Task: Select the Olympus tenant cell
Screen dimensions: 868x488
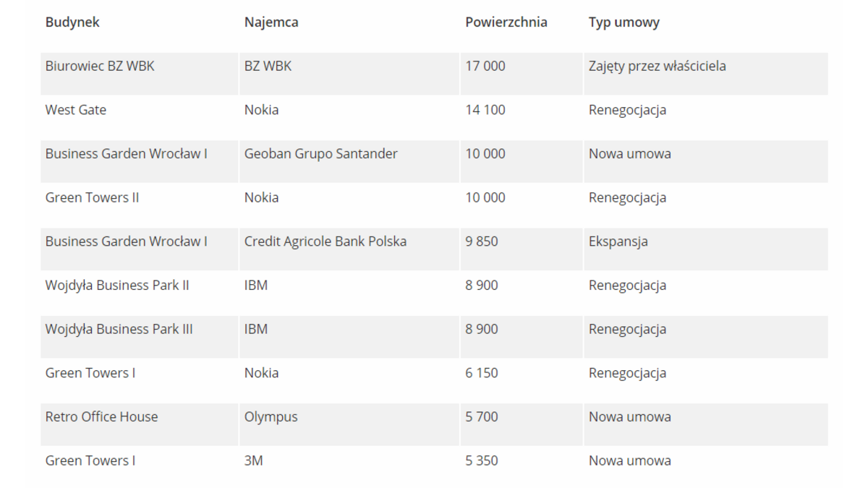Action: 271,417
